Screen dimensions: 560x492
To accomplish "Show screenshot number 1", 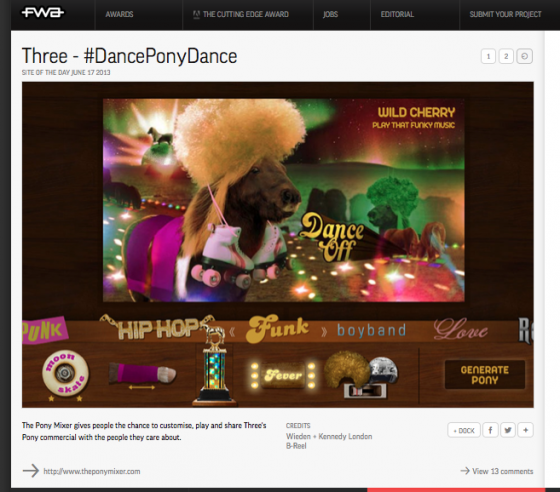I will (488, 56).
